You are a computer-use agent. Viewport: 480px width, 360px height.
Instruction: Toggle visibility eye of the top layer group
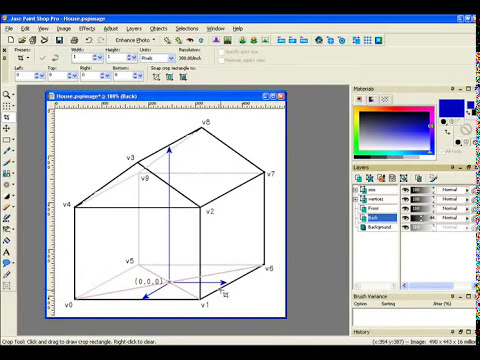click(x=405, y=190)
